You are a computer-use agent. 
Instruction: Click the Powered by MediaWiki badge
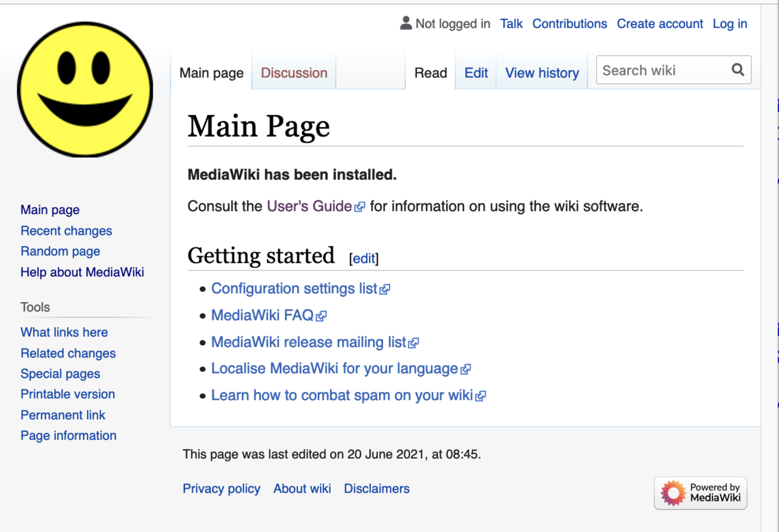(x=700, y=493)
